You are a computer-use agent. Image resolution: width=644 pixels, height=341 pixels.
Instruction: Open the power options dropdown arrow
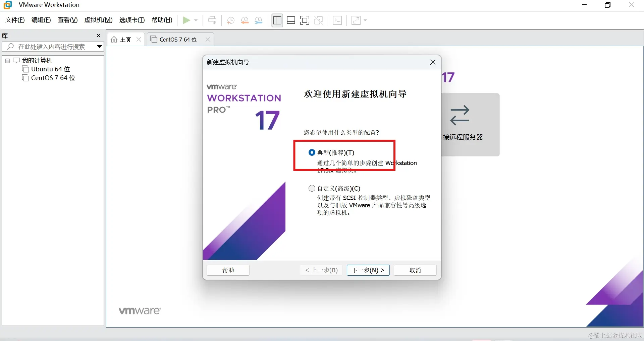pyautogui.click(x=196, y=20)
